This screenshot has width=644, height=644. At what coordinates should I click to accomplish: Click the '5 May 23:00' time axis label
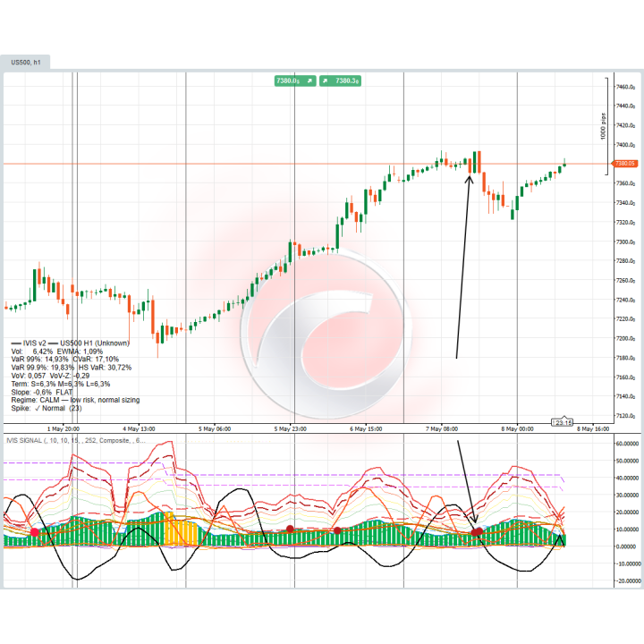pyautogui.click(x=291, y=428)
